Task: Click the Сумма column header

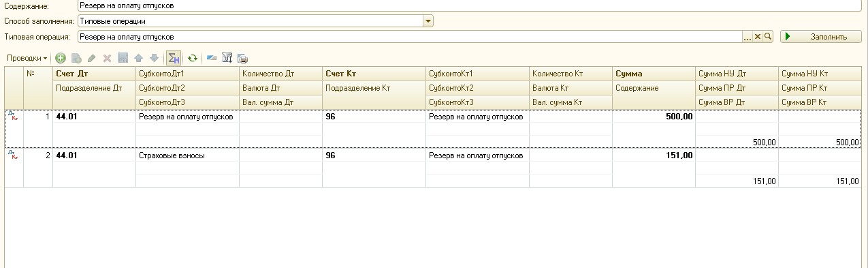Action: click(x=654, y=73)
